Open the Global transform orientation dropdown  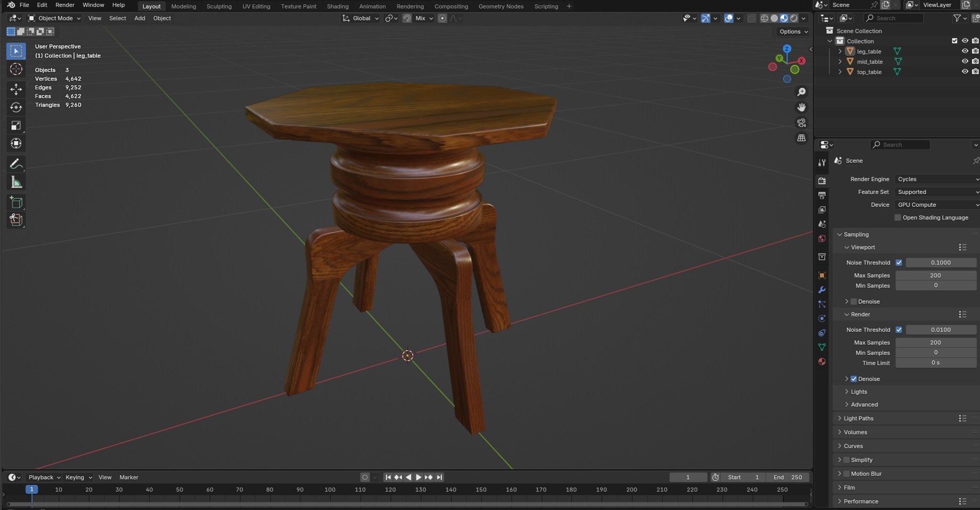(361, 18)
